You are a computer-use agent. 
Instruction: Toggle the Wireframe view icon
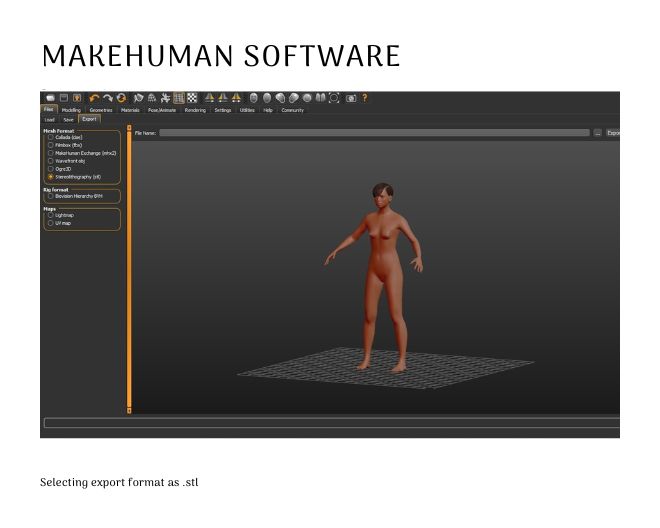pos(152,98)
